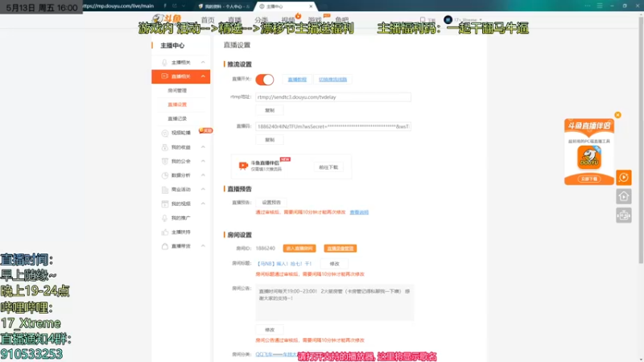
Task: Copy the stream key with its 复制 button
Action: [270, 140]
